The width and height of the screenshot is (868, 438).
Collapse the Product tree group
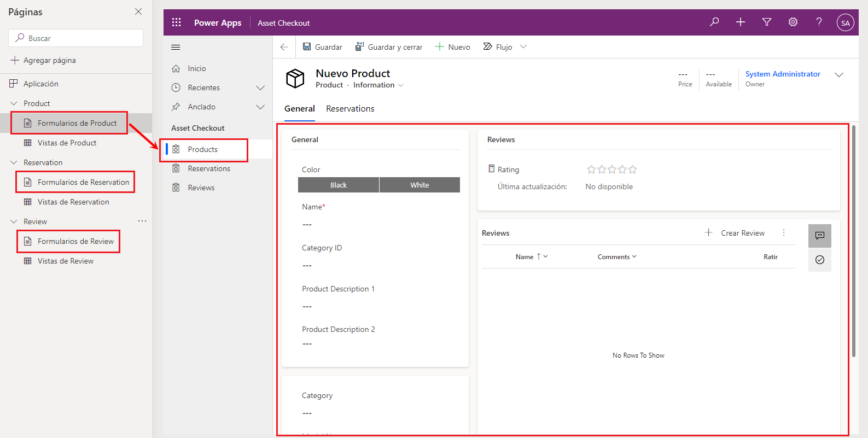click(14, 103)
